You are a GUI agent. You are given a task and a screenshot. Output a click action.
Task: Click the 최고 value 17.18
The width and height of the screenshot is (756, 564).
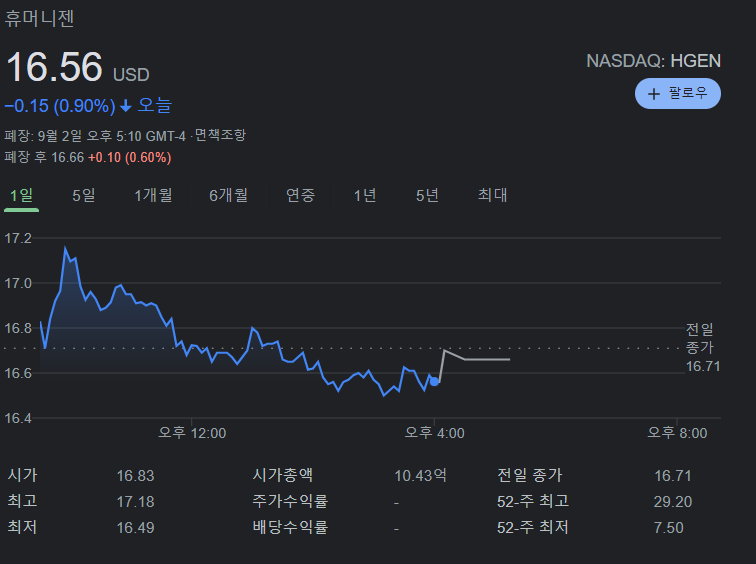click(135, 502)
